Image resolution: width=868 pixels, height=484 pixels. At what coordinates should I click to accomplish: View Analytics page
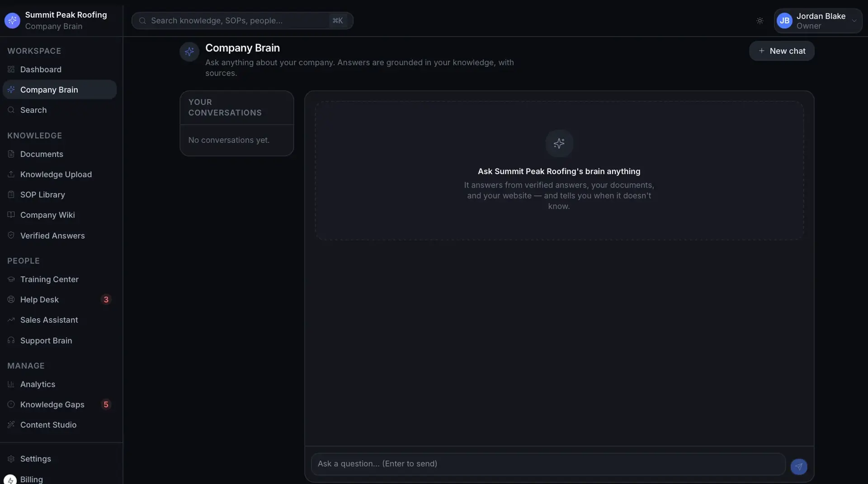point(60,384)
